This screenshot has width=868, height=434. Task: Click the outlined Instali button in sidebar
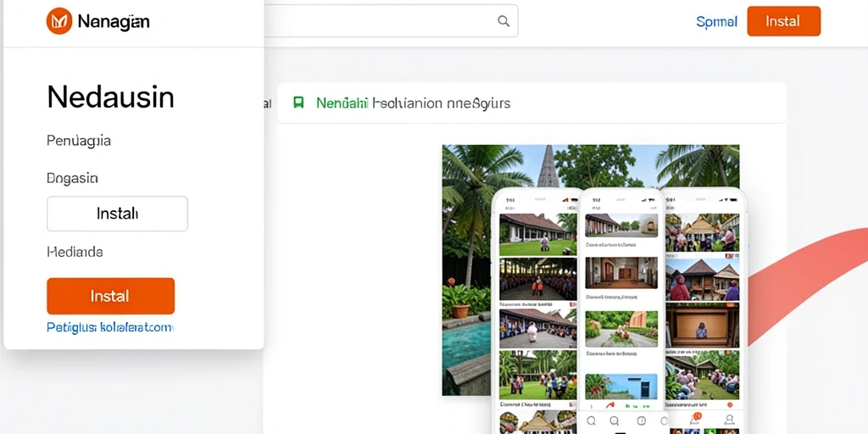point(117,213)
